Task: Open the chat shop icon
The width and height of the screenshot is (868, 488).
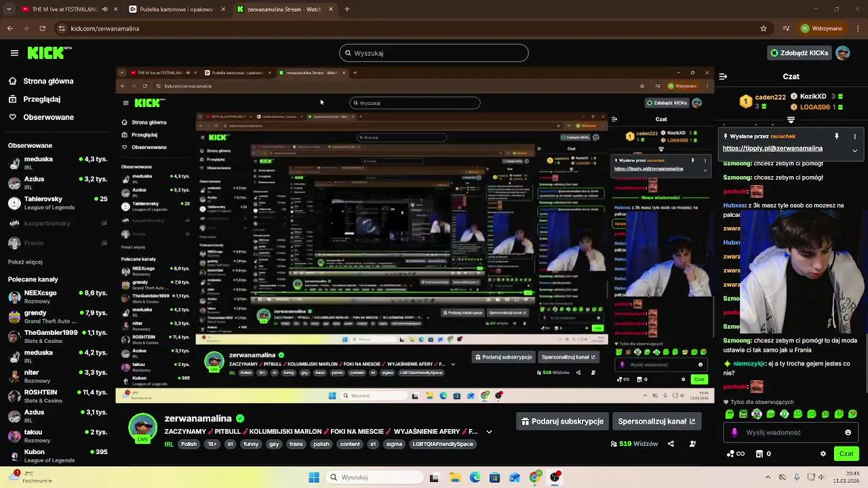Action: click(759, 454)
